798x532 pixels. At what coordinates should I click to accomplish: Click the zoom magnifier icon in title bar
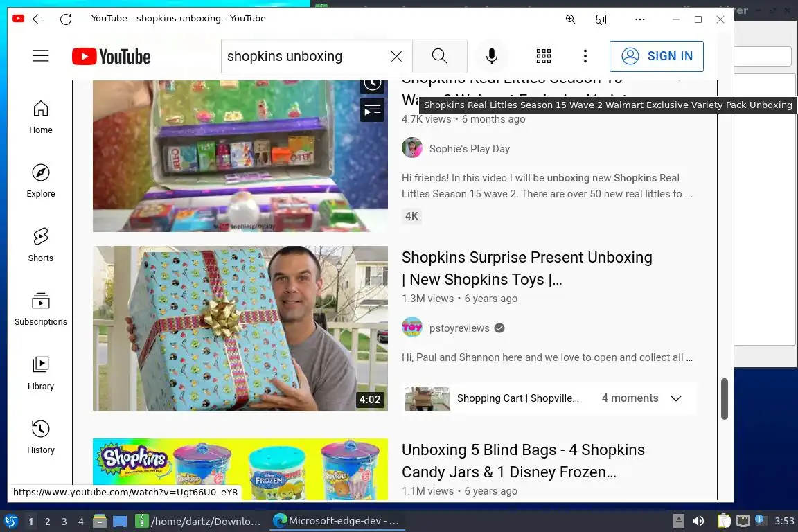(x=571, y=19)
